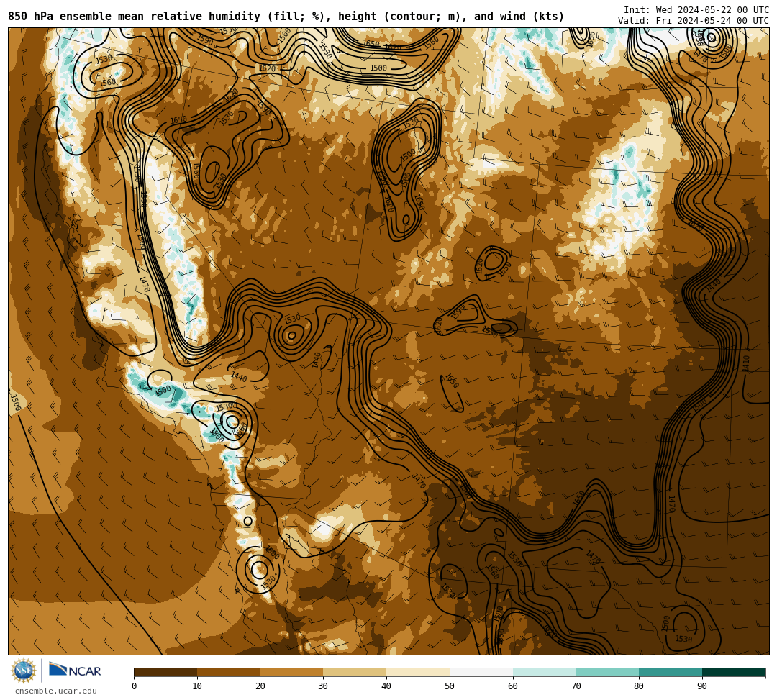The image size is (777, 700).
Task: Select the 20-30% light brown colorbar segment
Action: pyautogui.click(x=292, y=672)
